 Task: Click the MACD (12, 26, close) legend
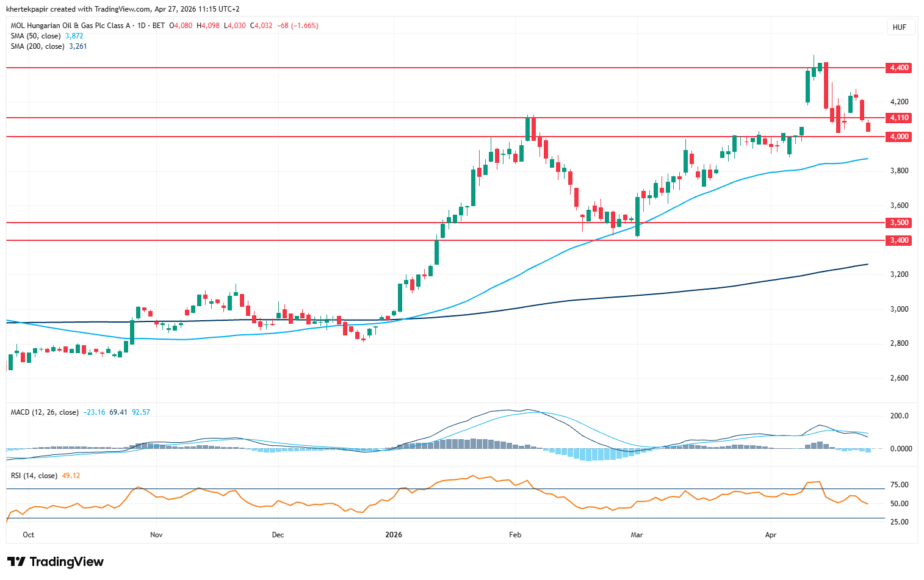pyautogui.click(x=45, y=412)
